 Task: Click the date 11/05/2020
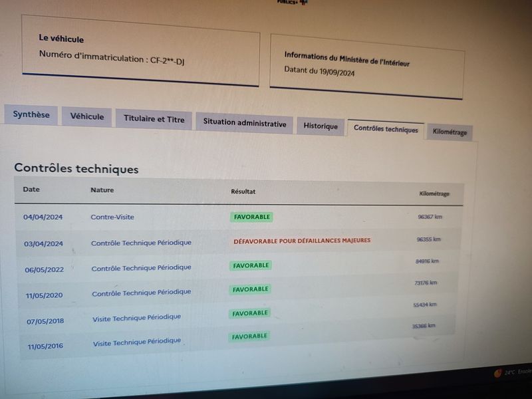tap(44, 295)
